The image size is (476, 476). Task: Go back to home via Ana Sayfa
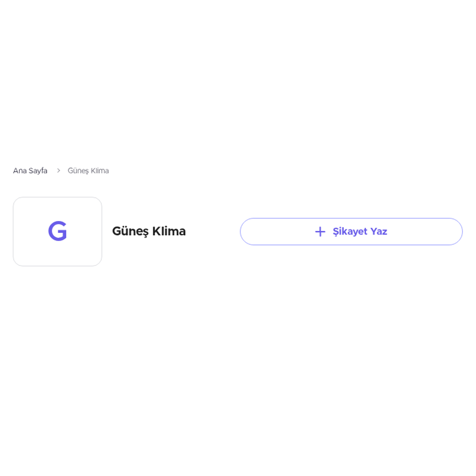pos(30,171)
